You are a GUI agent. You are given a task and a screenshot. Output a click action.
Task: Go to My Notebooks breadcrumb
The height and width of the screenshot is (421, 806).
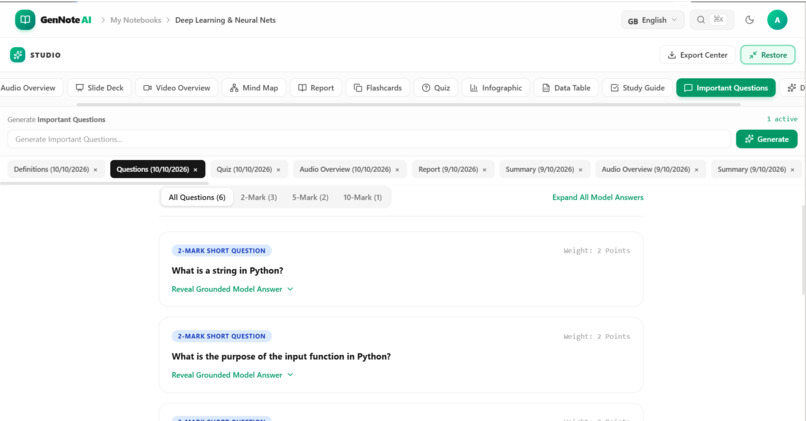[136, 20]
